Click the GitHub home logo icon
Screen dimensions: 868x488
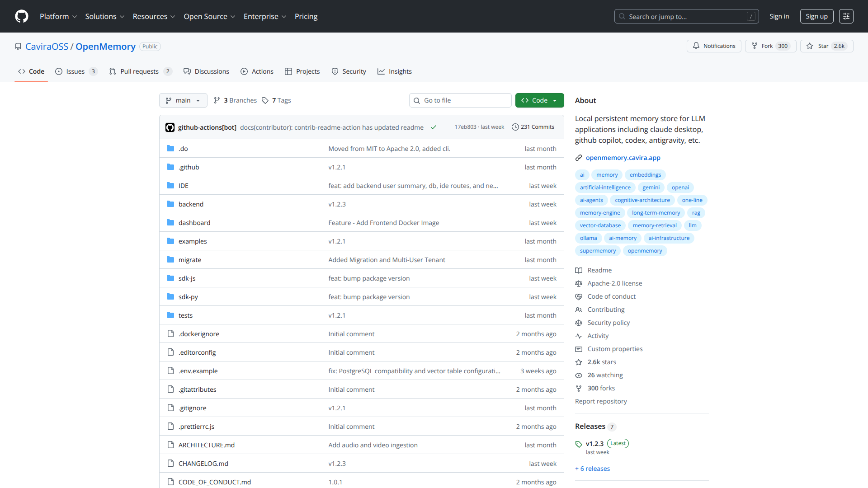pyautogui.click(x=21, y=16)
